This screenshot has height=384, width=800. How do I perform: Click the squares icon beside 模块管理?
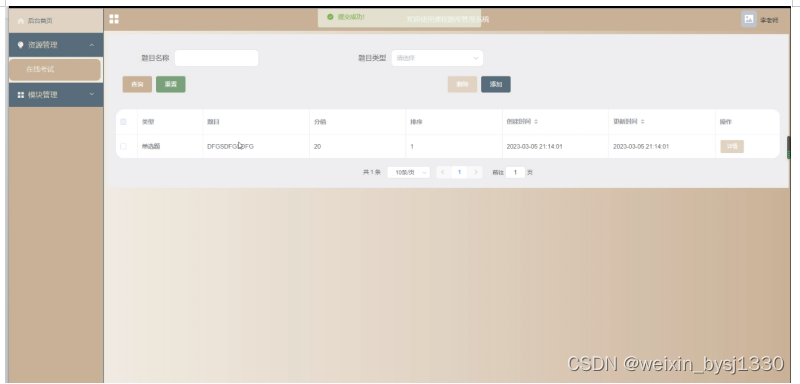pyautogui.click(x=21, y=95)
